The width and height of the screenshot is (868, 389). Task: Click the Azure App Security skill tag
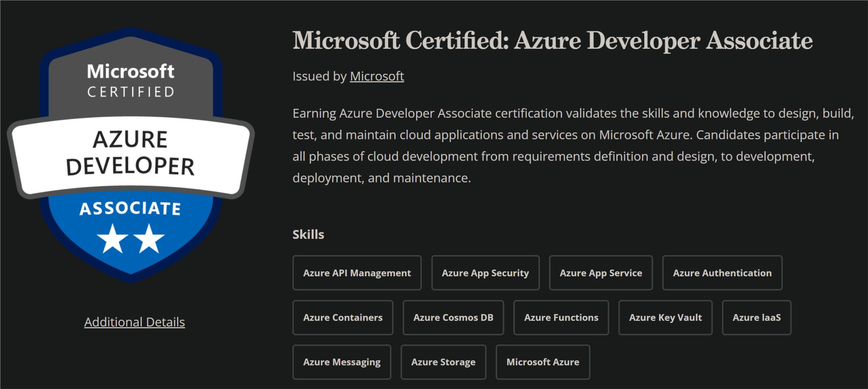pos(485,273)
